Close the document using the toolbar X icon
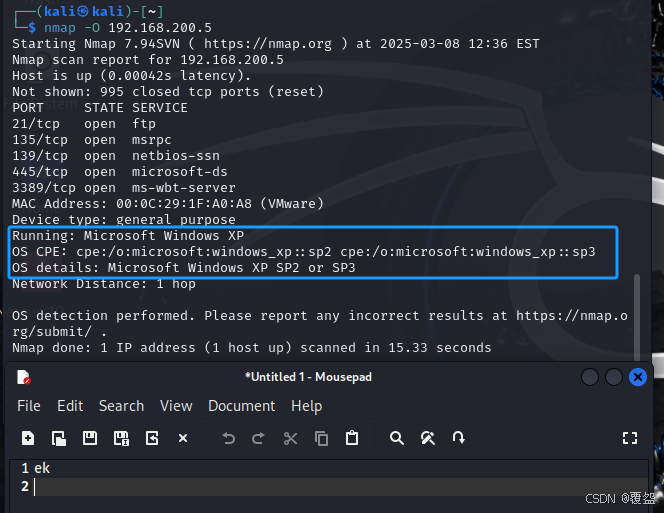664x513 pixels. tap(183, 438)
